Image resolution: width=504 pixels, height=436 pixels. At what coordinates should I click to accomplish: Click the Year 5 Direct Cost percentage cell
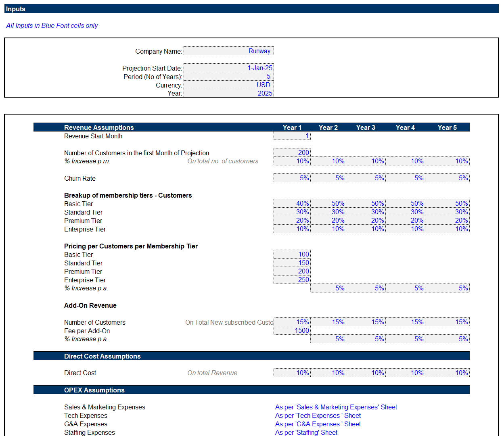pos(448,373)
